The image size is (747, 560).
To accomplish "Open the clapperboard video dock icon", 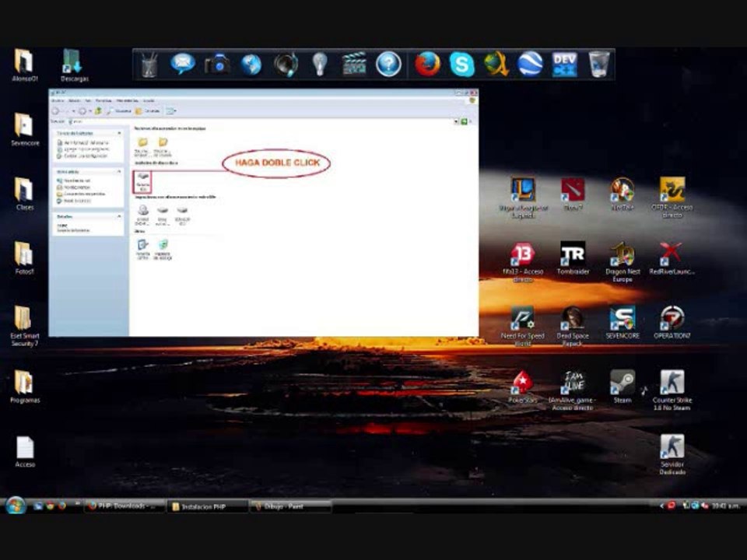I will coord(354,65).
